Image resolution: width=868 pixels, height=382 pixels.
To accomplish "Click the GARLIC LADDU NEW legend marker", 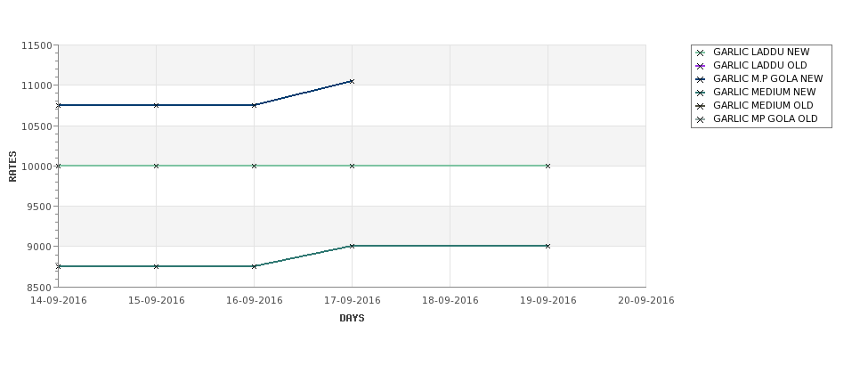I will [701, 53].
